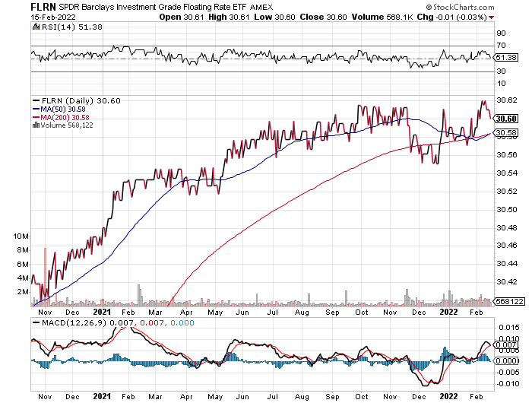This screenshot has width=532, height=403.
Task: Click the 6M volume axis label
Action: coord(23,264)
